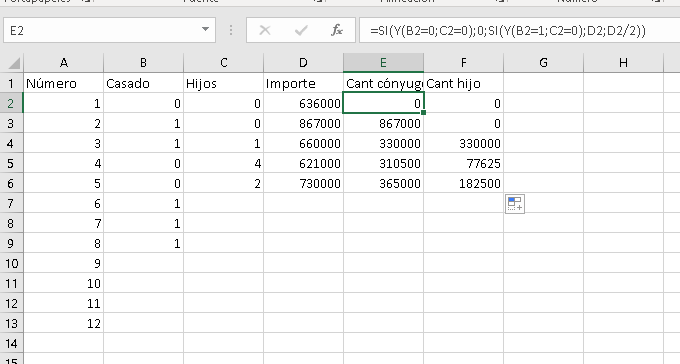Grab the fill handle of cell E2

coord(423,112)
